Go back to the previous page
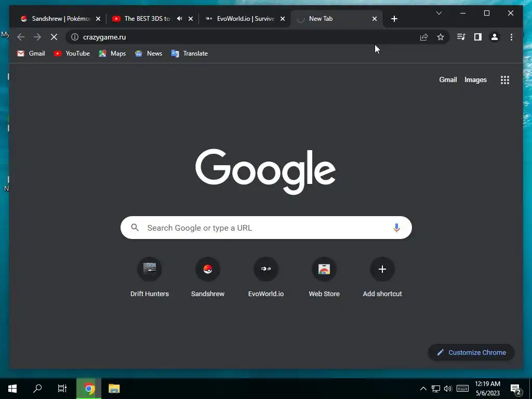The width and height of the screenshot is (532, 399). (21, 37)
